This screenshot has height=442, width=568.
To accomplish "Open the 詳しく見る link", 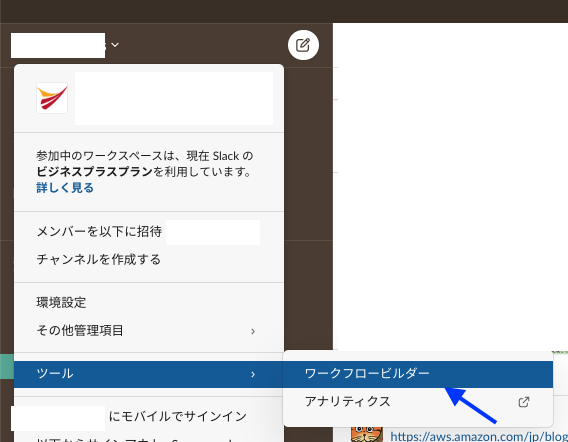I will [65, 188].
